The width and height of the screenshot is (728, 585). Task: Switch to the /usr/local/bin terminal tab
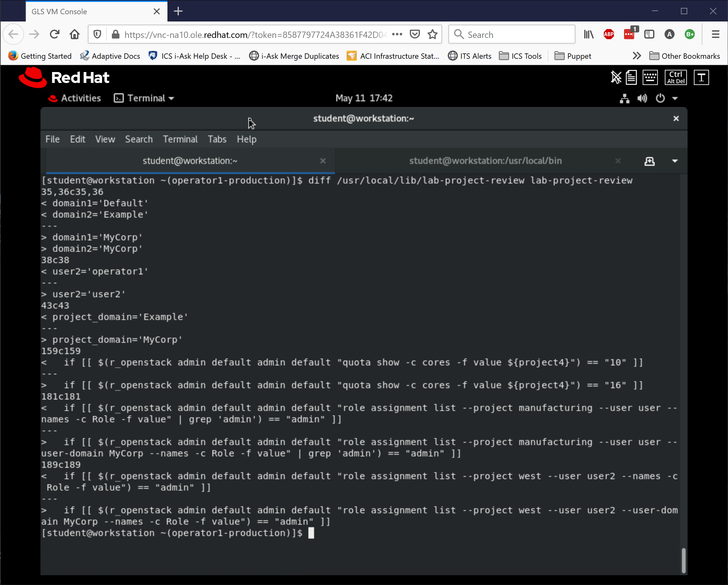[485, 161]
